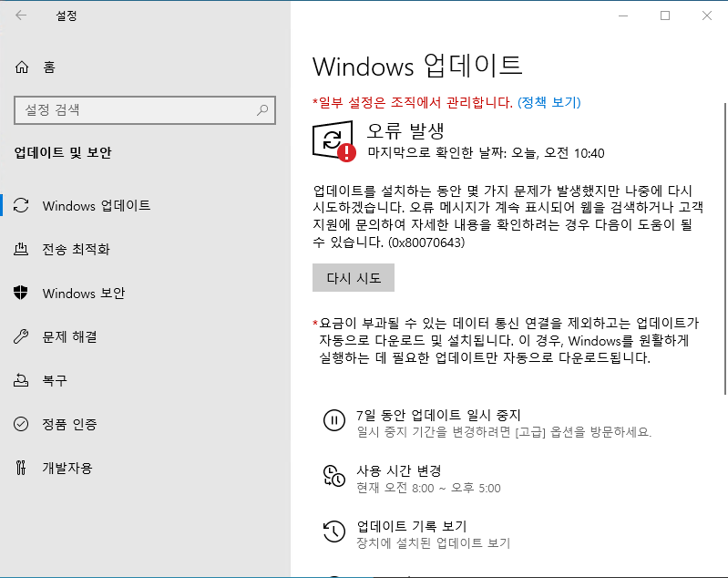This screenshot has height=578, width=728.
Task: Open 업데이트 기록 보기
Action: (411, 526)
